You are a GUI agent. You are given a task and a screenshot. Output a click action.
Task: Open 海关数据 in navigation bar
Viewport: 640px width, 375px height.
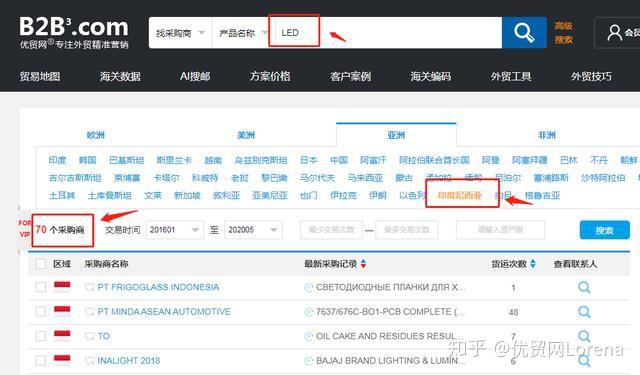pos(120,76)
